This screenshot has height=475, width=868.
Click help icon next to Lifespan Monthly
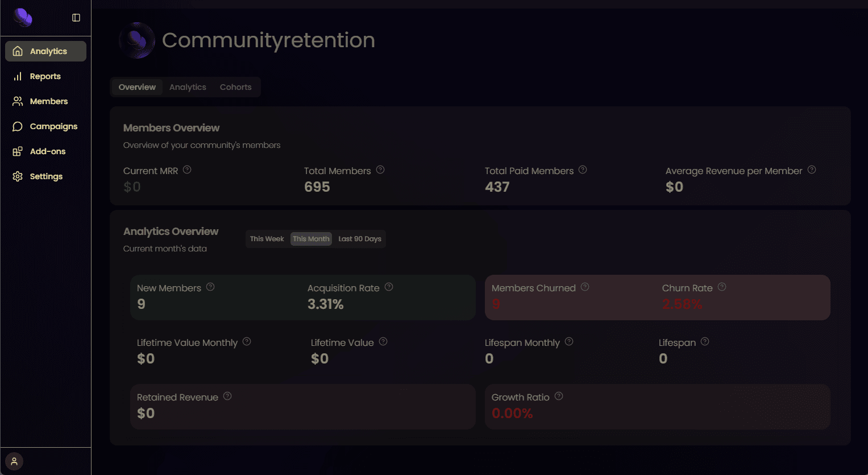pos(569,341)
